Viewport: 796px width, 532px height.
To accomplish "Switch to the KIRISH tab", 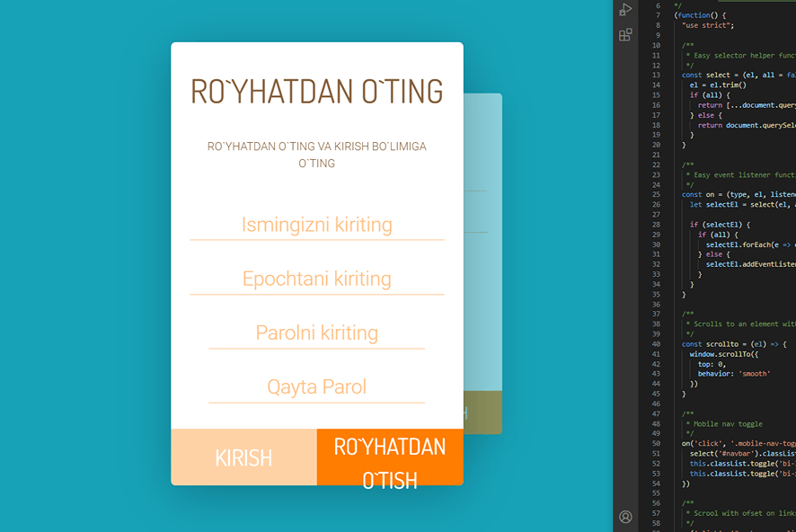I will tap(243, 457).
